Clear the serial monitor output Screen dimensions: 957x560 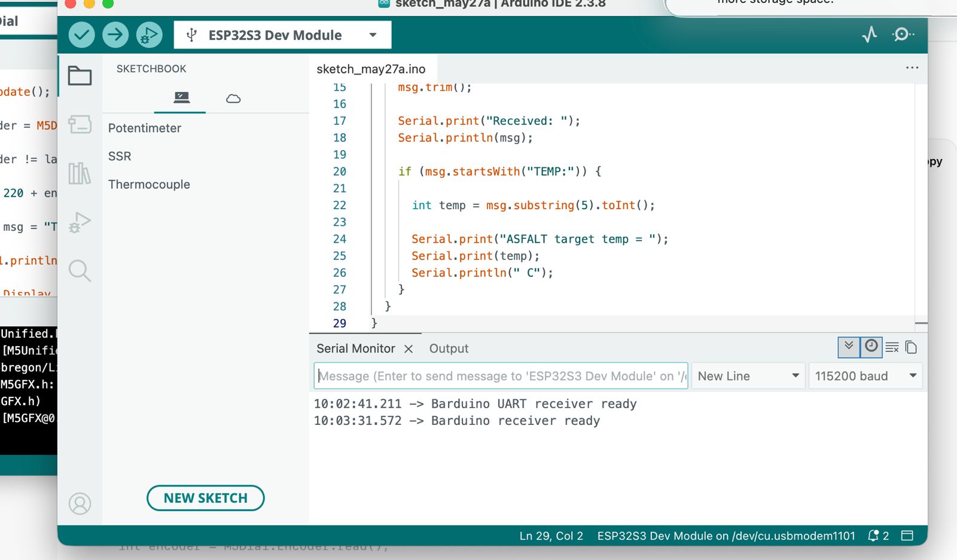coord(892,347)
